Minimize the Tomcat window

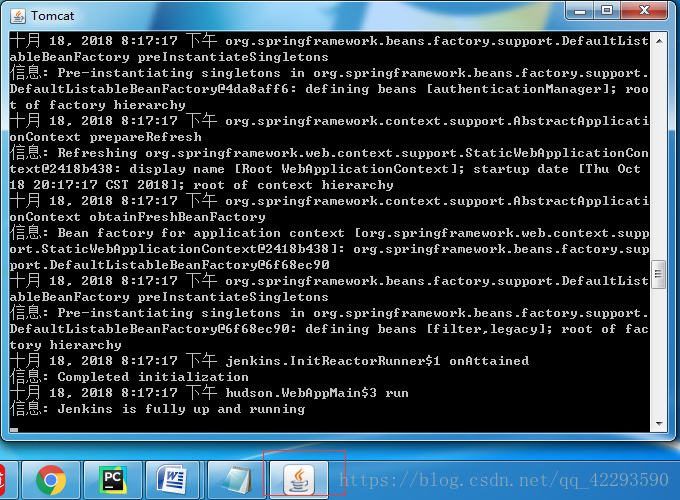pyautogui.click(x=580, y=11)
